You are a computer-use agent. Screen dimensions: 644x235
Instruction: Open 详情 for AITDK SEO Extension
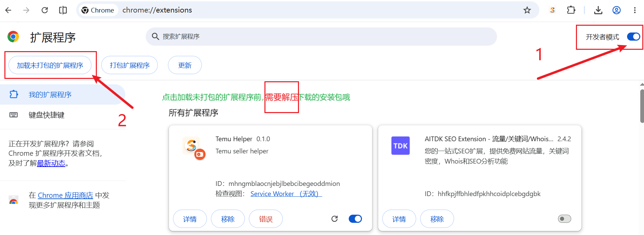(x=399, y=219)
